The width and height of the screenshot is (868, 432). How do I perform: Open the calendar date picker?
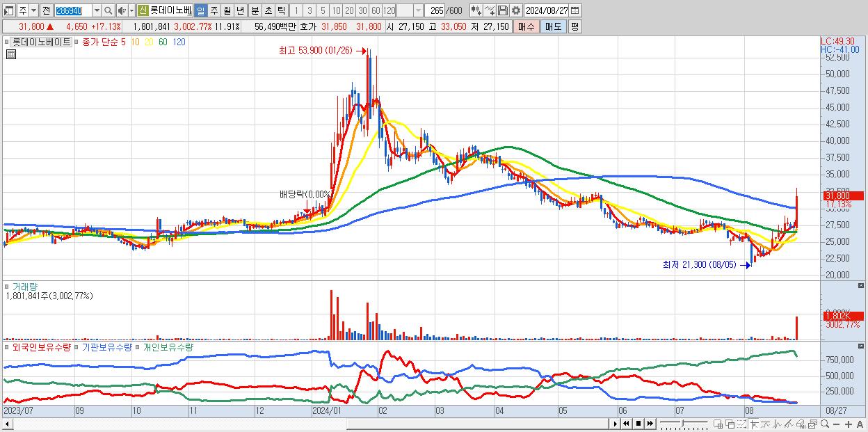coord(574,10)
